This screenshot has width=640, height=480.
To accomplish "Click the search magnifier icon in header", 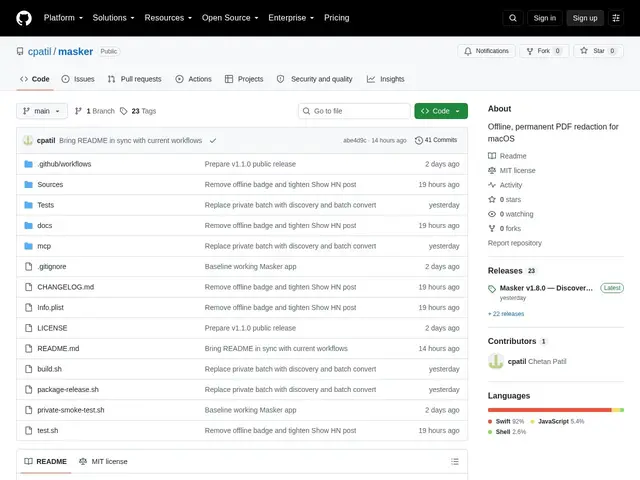I will (x=513, y=18).
